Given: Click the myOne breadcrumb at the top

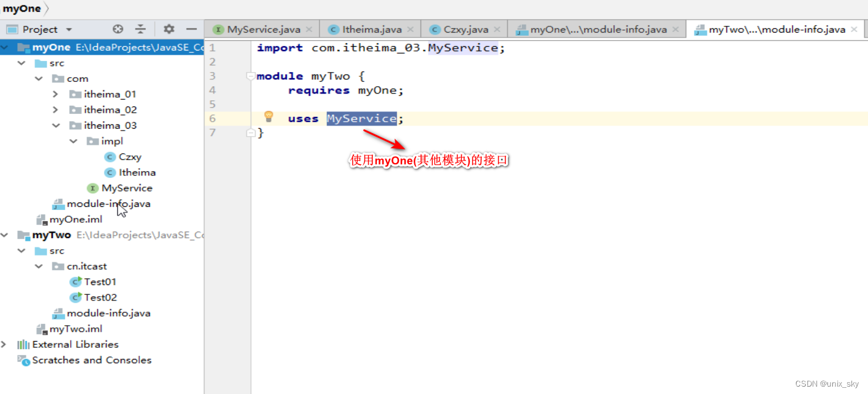Looking at the screenshot, I should click(x=23, y=9).
